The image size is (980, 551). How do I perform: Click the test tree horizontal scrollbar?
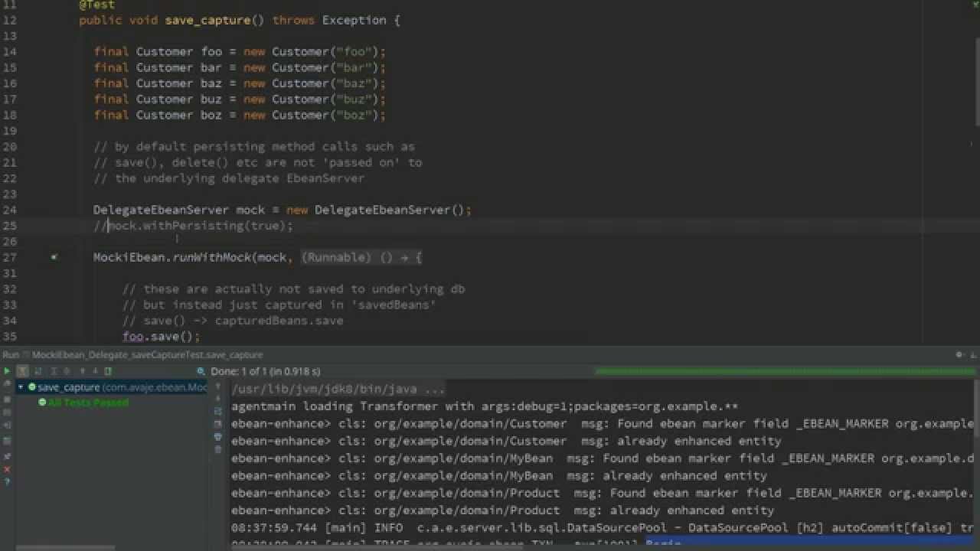[x=65, y=547]
